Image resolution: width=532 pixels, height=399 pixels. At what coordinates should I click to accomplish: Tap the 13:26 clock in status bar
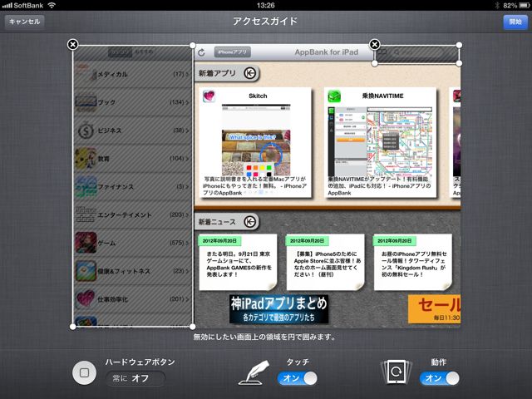point(266,5)
